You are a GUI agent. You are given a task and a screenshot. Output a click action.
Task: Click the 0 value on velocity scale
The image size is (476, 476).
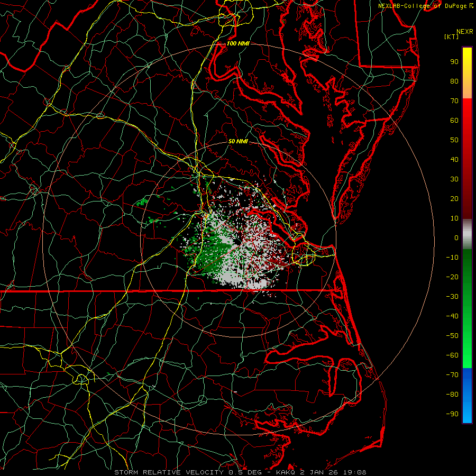pos(456,238)
